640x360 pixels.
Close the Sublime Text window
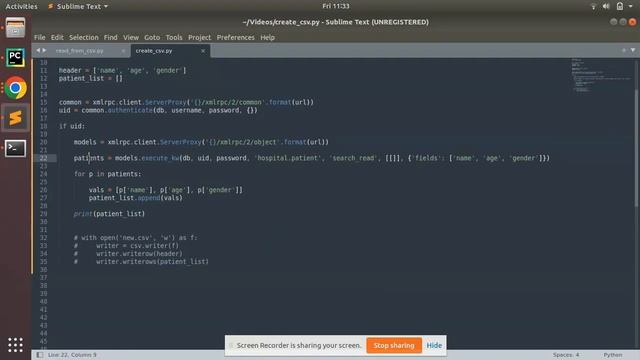pyautogui.click(x=632, y=22)
